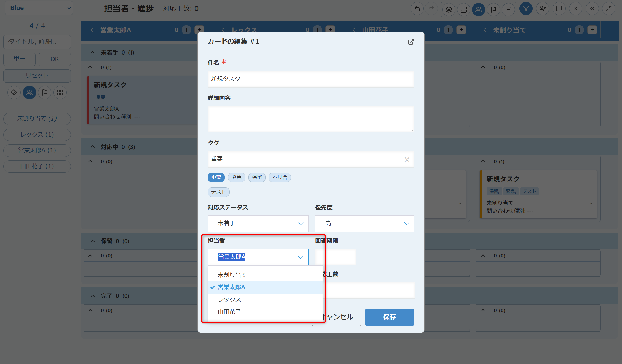Click the speech bubble comment icon
The image size is (622, 364).
point(559,9)
